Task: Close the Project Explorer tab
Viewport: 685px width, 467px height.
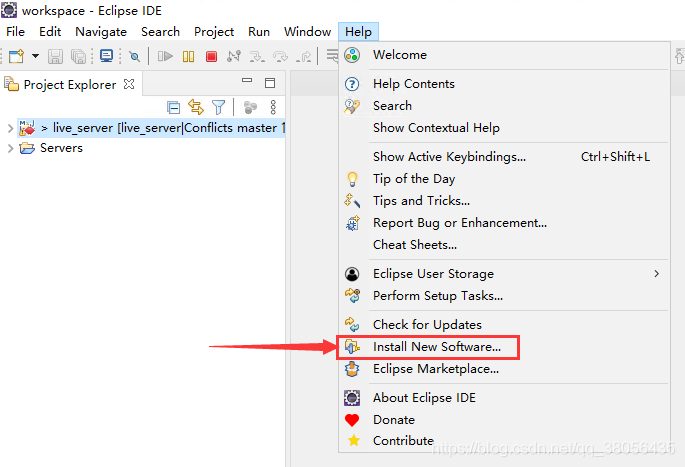Action: [129, 84]
